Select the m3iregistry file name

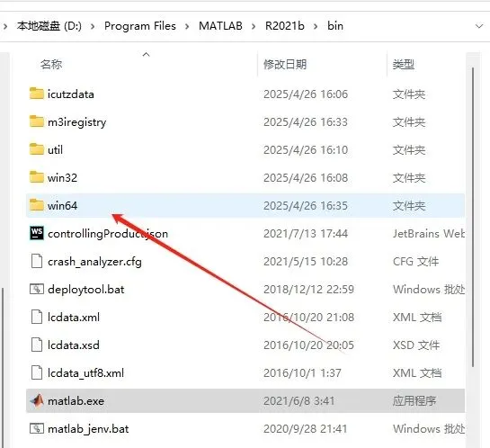click(x=77, y=122)
